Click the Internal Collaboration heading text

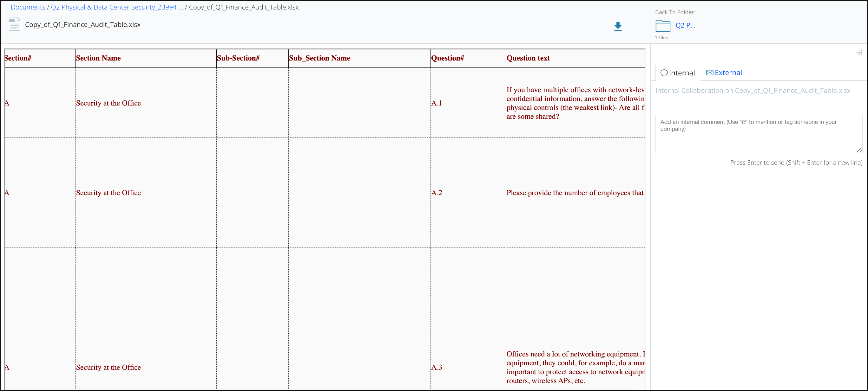pos(753,91)
